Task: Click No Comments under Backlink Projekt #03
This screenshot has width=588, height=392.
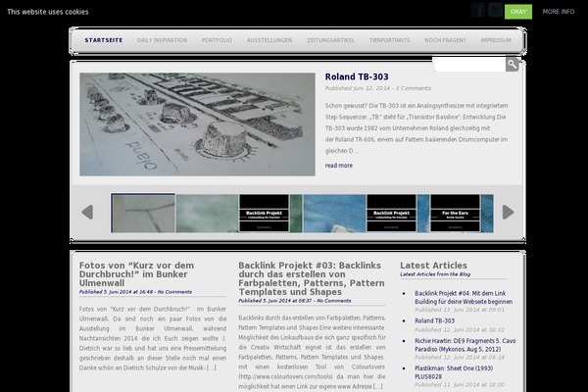Action: click(x=334, y=301)
